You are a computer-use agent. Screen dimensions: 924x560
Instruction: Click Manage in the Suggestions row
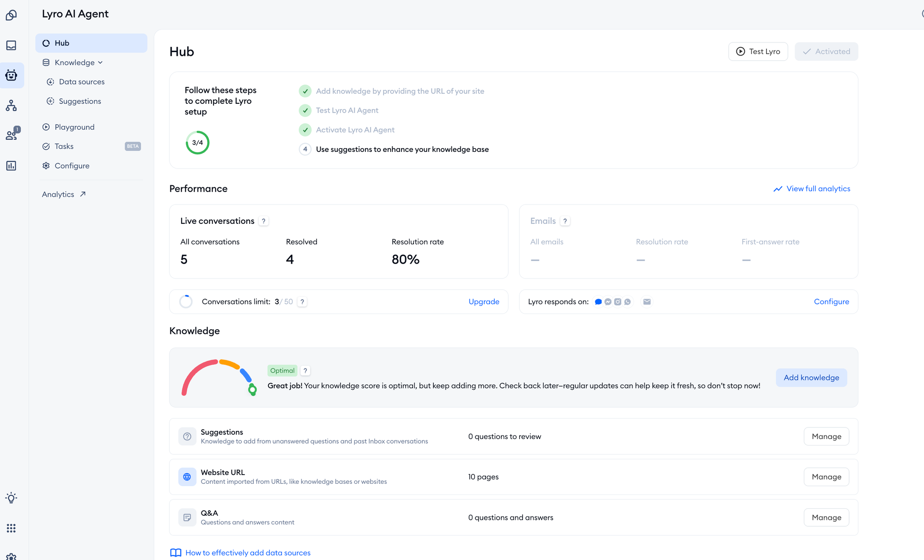[827, 436]
